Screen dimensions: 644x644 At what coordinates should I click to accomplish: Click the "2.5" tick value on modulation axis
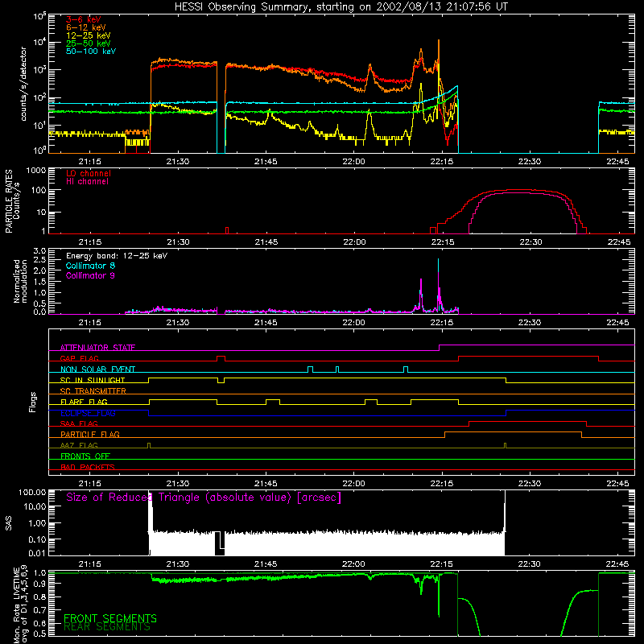click(x=39, y=260)
